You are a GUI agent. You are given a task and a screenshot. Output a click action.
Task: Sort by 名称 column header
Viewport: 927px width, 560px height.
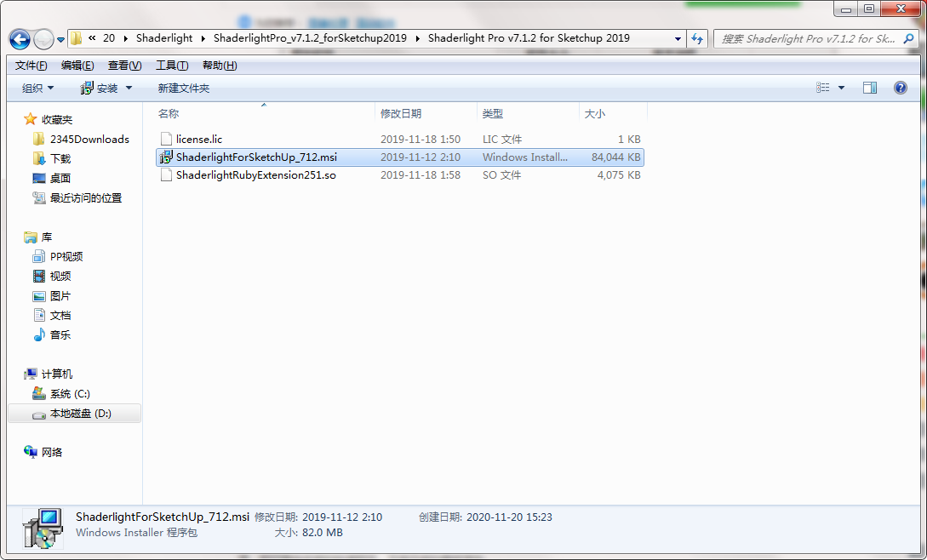coord(265,113)
